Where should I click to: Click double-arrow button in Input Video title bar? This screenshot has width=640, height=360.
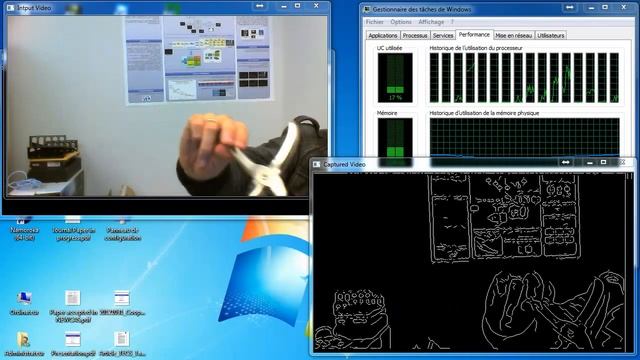coord(260,6)
